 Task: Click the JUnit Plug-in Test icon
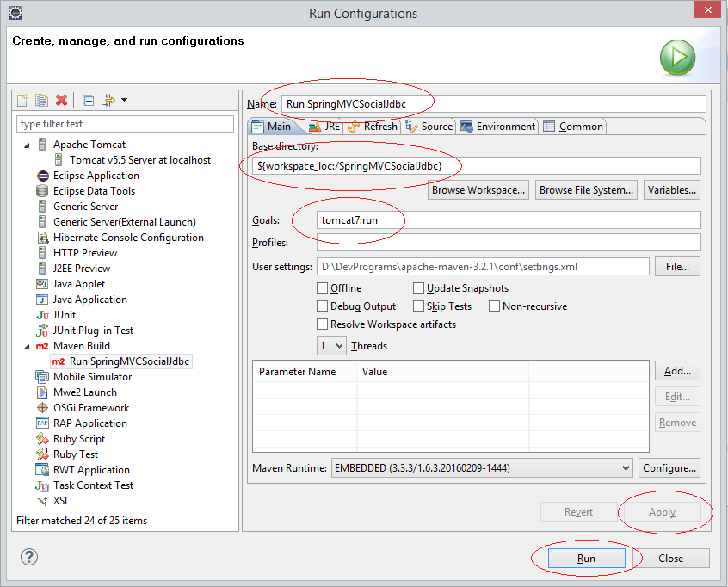pos(42,331)
